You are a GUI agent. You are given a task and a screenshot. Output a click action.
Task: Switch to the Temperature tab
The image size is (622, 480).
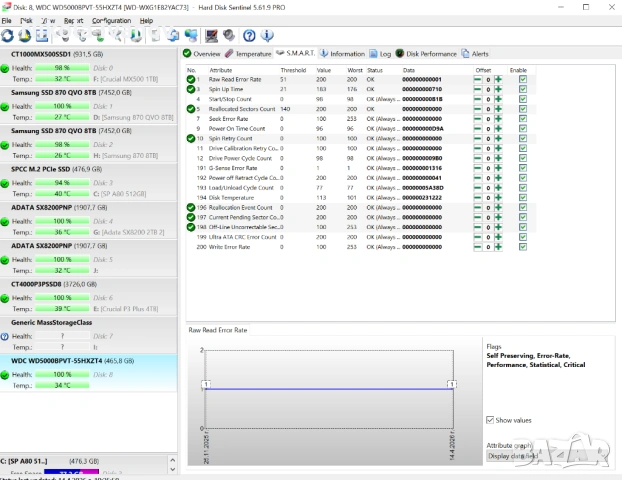coord(247,53)
